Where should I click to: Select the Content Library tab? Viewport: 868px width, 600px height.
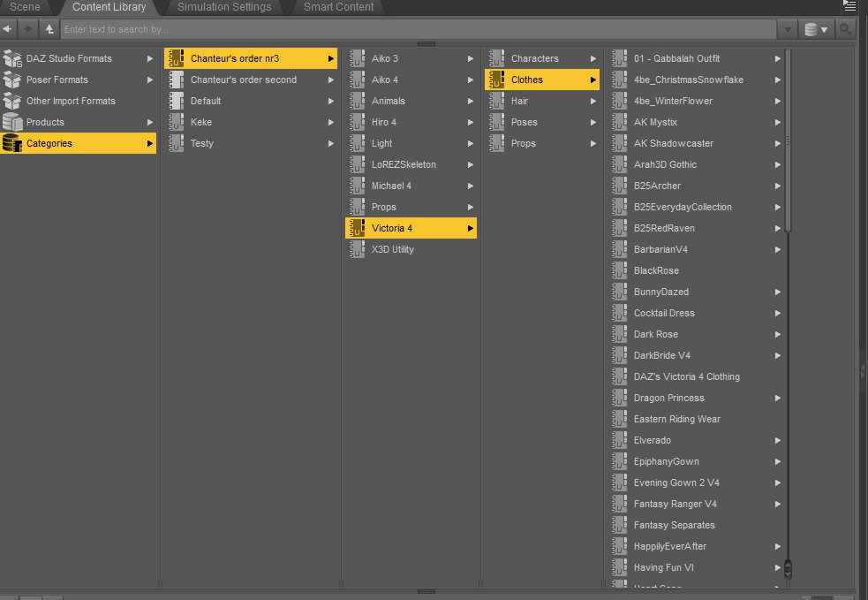109,7
